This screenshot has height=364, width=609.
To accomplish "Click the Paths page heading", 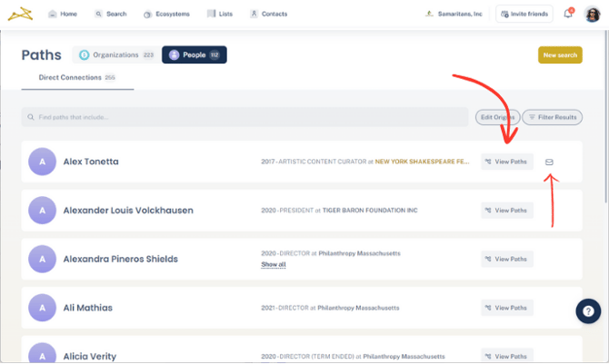I will pyautogui.click(x=41, y=55).
